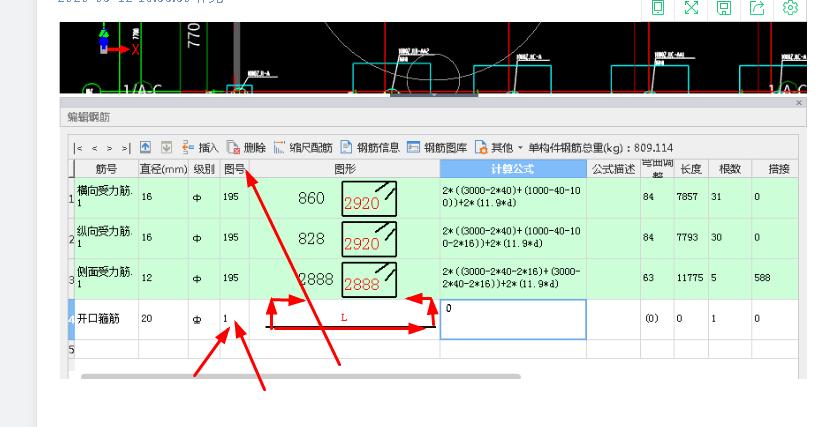Image resolution: width=839 pixels, height=427 pixels.
Task: Click the 图形 column header
Action: 345,169
